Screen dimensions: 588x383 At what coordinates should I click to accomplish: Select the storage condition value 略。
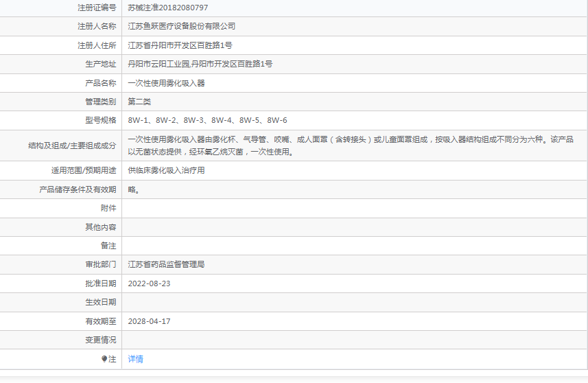coord(134,189)
